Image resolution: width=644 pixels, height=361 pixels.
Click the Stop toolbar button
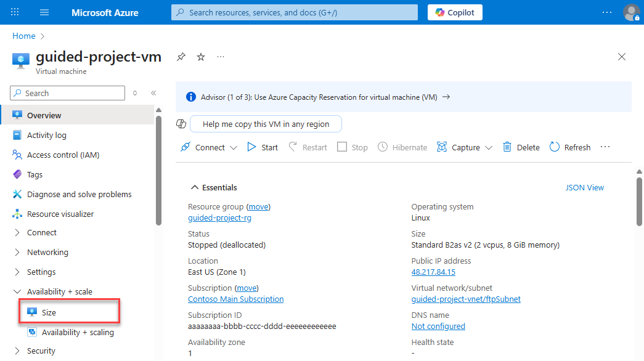tap(352, 147)
